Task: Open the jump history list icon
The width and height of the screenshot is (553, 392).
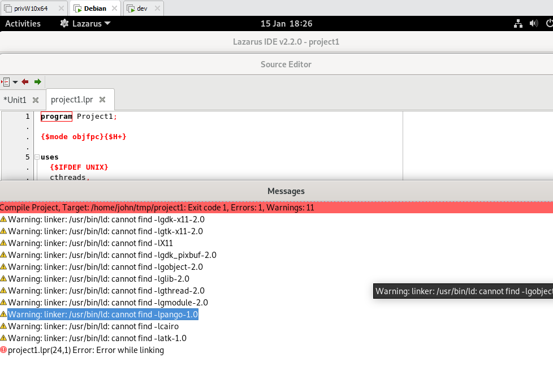Action: 5,82
